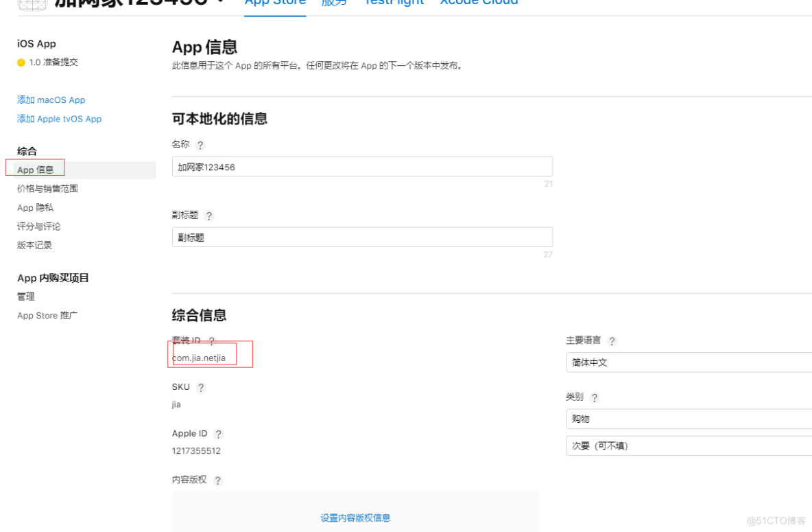Screen dimensions: 812x532
Task: Select the 1.0 准备提交 version entry
Action: tap(53, 62)
